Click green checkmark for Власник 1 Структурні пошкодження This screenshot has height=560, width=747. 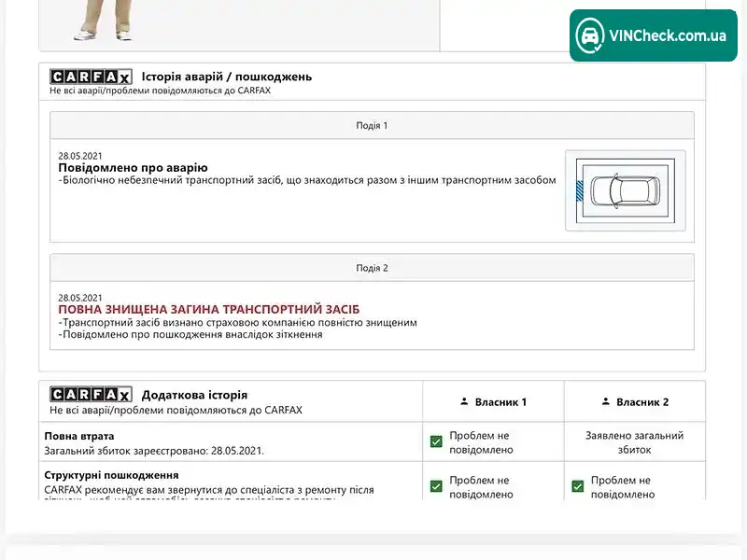click(x=436, y=486)
